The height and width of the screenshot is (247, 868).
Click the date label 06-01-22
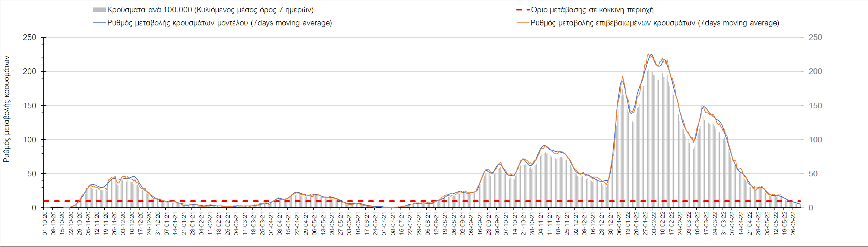(619, 223)
